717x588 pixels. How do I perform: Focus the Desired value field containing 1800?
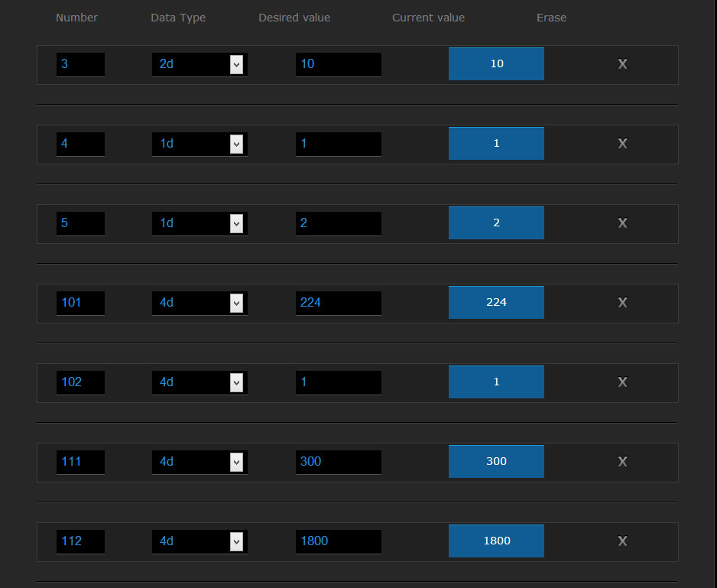point(338,541)
